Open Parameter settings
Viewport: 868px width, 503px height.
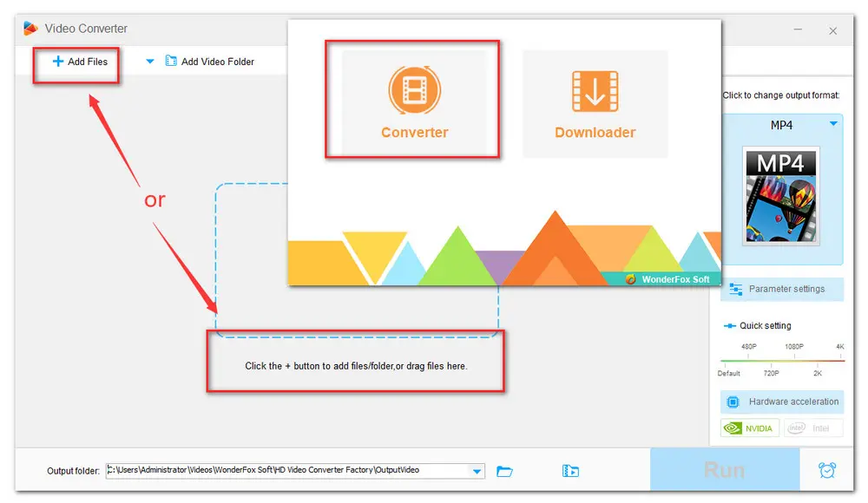click(782, 289)
